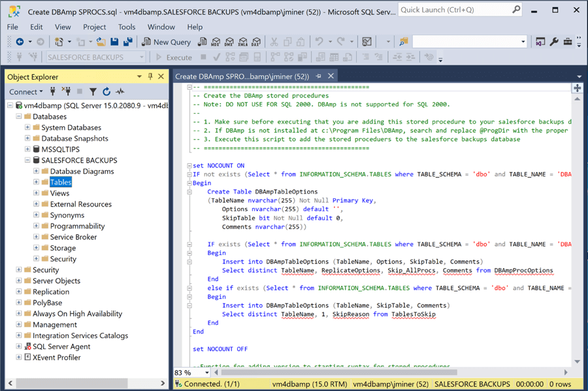Viewport: 588px width, 391px height.
Task: Undo the last edit
Action: pos(318,42)
